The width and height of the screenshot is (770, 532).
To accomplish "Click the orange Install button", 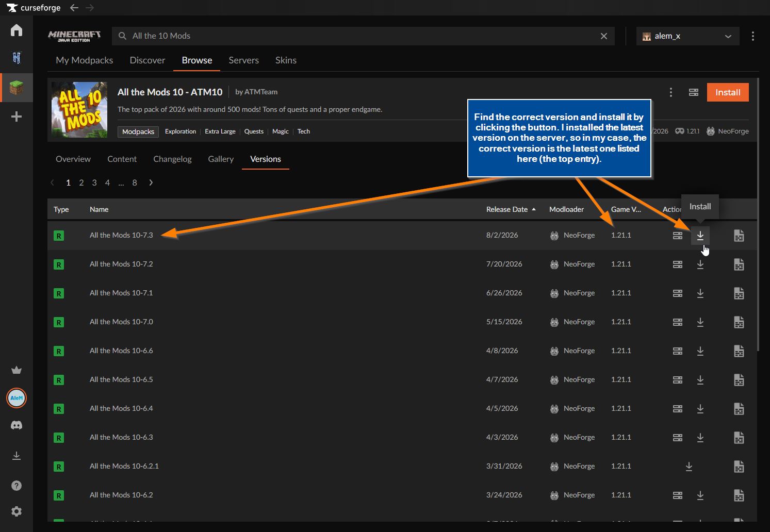I will click(x=728, y=92).
